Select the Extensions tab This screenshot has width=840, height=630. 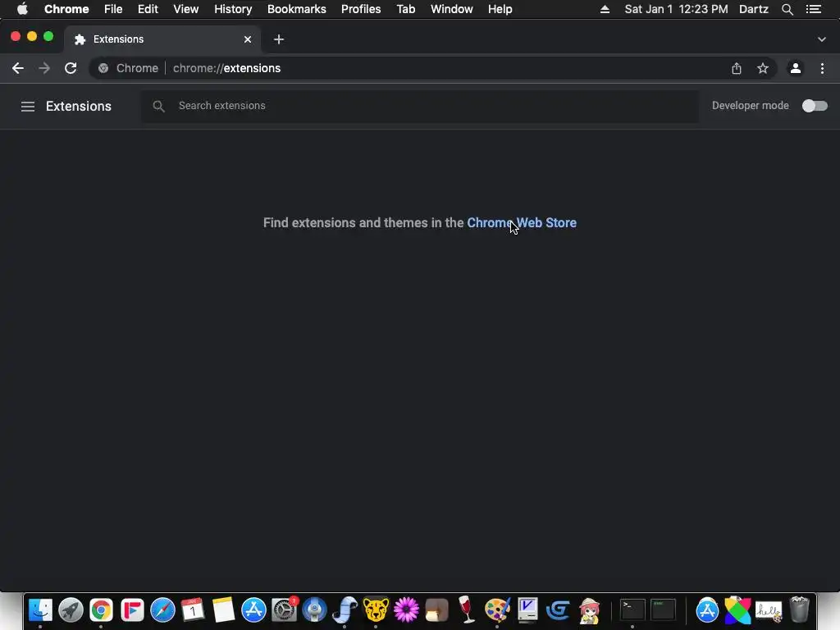click(x=162, y=39)
